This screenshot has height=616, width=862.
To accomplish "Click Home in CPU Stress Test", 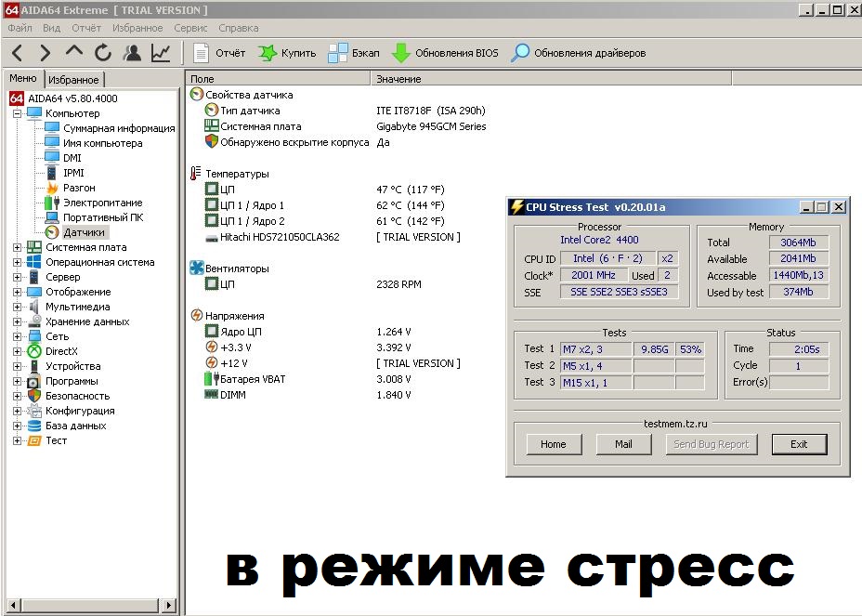I will [554, 444].
